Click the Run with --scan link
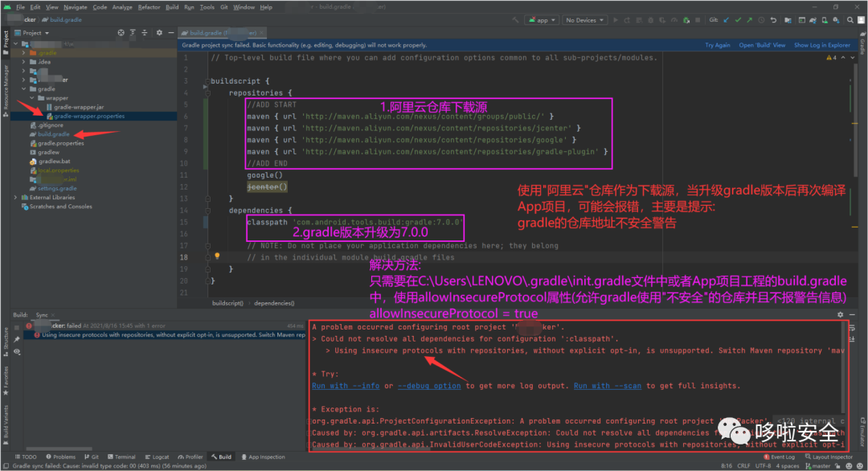Screen dimensions: 868x471 [x=608, y=386]
